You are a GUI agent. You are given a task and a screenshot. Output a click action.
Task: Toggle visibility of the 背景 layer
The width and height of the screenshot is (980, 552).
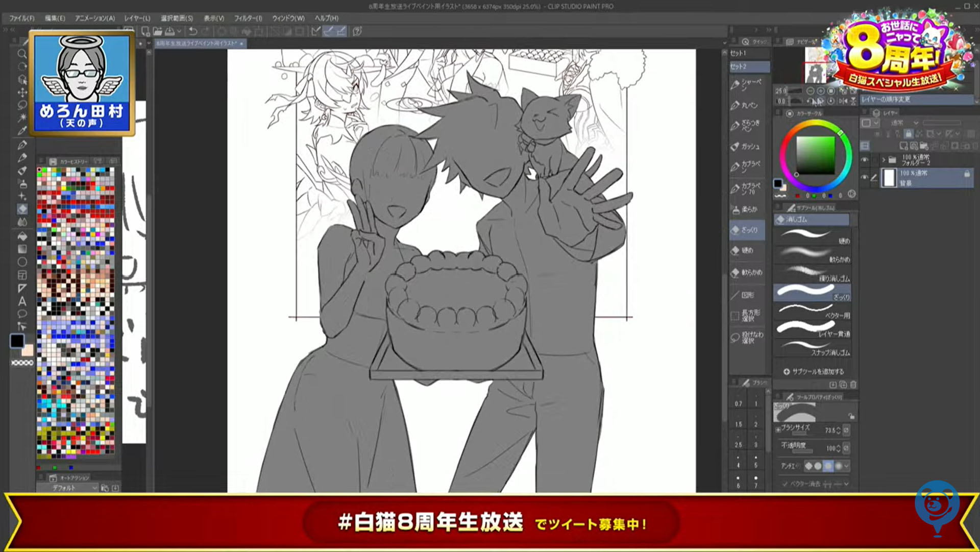click(865, 177)
